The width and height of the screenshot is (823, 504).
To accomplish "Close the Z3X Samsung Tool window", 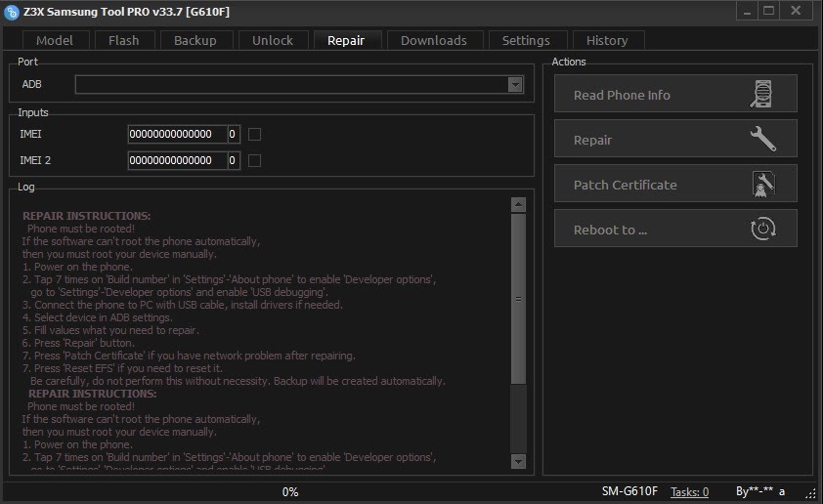I will click(x=797, y=11).
